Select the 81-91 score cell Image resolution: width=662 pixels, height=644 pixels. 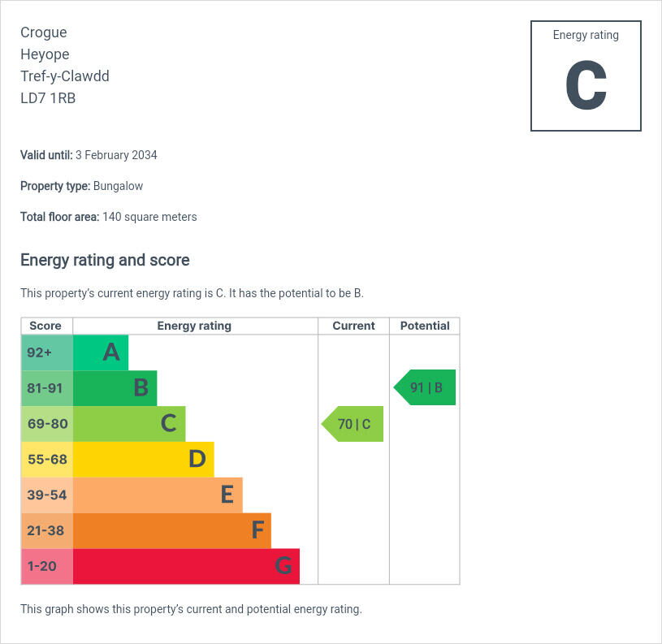coord(47,388)
